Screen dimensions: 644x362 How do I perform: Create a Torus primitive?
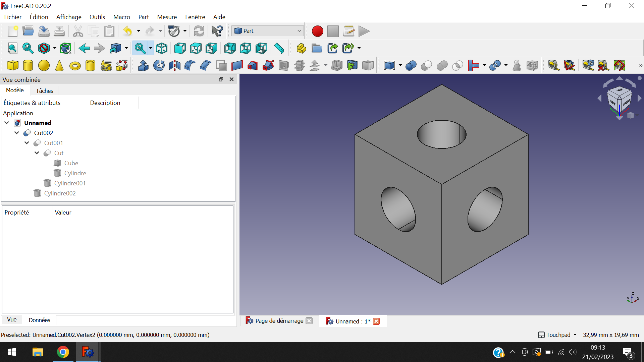[x=75, y=65]
